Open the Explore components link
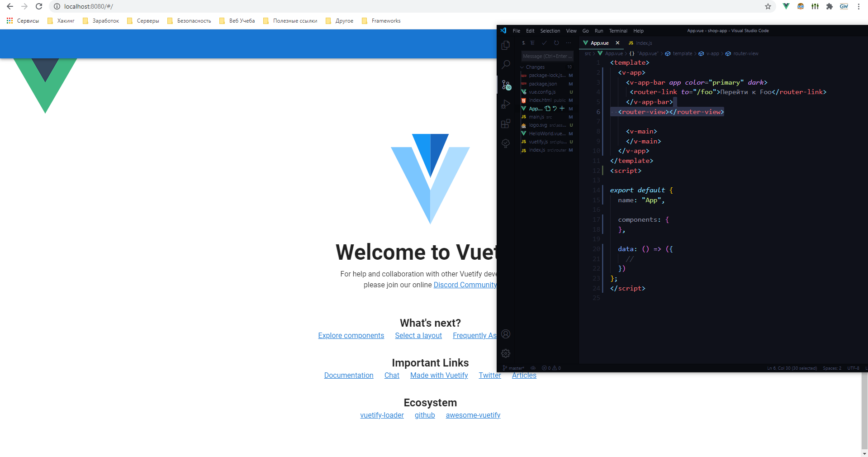Screen dimensions: 868x457 pyautogui.click(x=351, y=335)
